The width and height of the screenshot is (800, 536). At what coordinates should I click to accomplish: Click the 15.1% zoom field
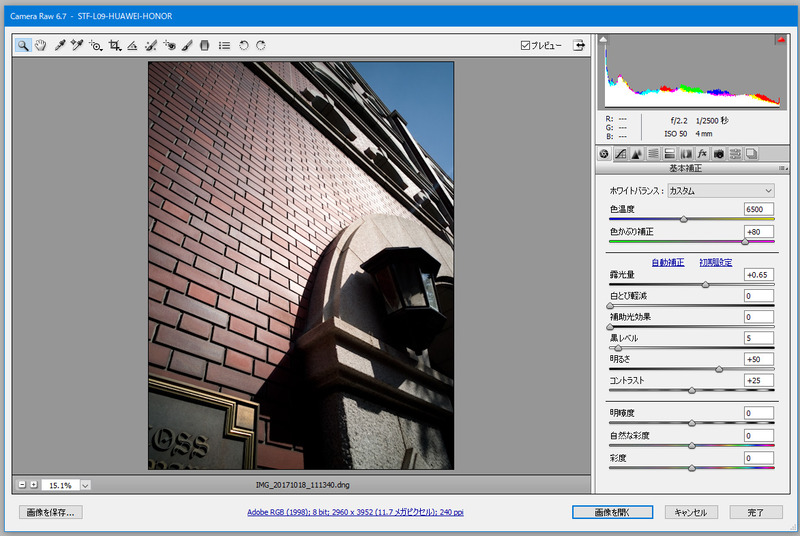[x=60, y=485]
